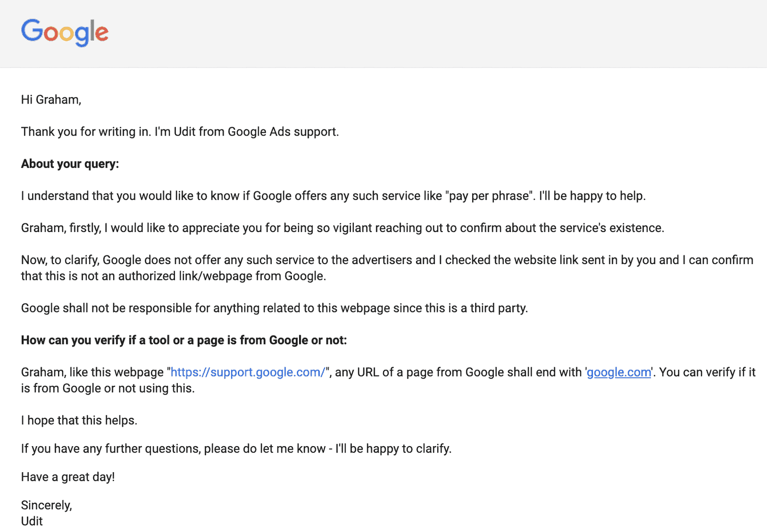This screenshot has height=532, width=767.
Task: Click the 'Google Ads support' text
Action: (282, 132)
